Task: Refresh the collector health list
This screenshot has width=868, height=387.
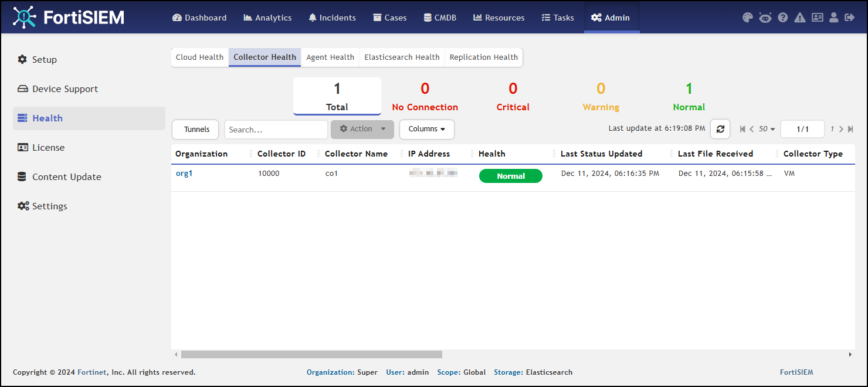Action: point(720,129)
